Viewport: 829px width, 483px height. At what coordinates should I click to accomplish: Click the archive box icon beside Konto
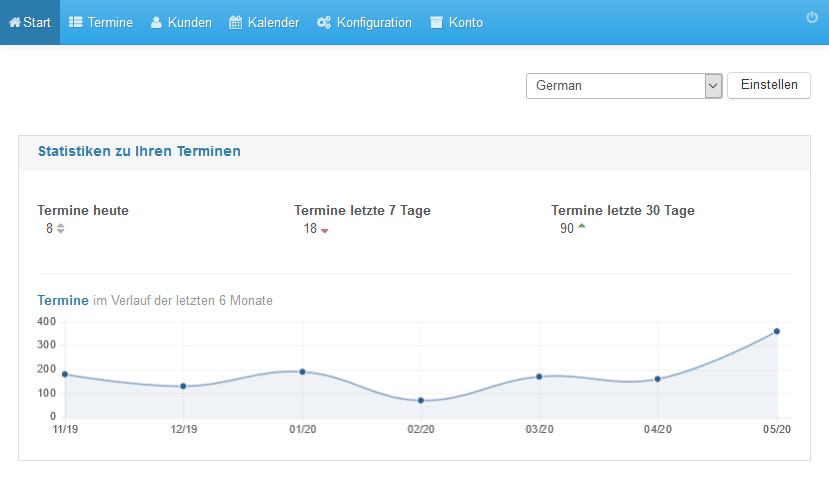(x=436, y=22)
